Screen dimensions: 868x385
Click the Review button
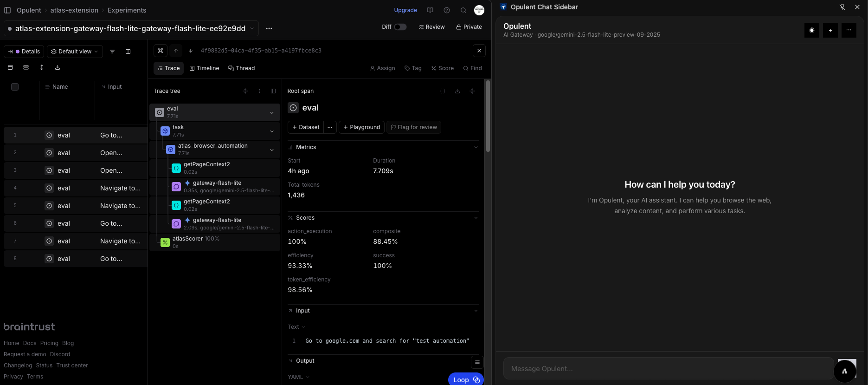click(x=431, y=27)
